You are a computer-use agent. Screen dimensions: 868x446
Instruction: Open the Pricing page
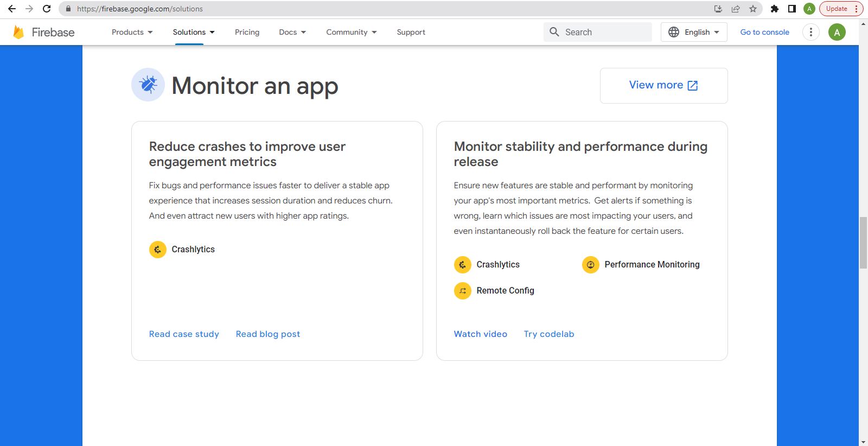247,32
